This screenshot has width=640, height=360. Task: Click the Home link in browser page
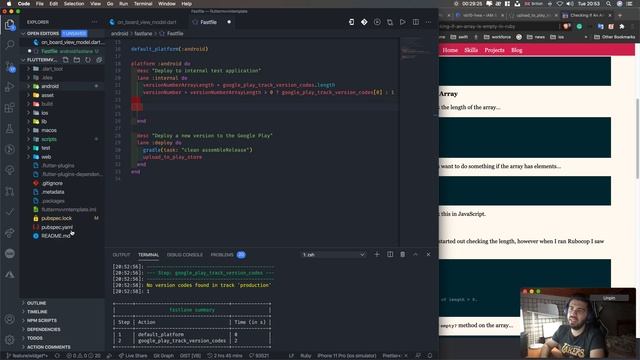click(450, 50)
